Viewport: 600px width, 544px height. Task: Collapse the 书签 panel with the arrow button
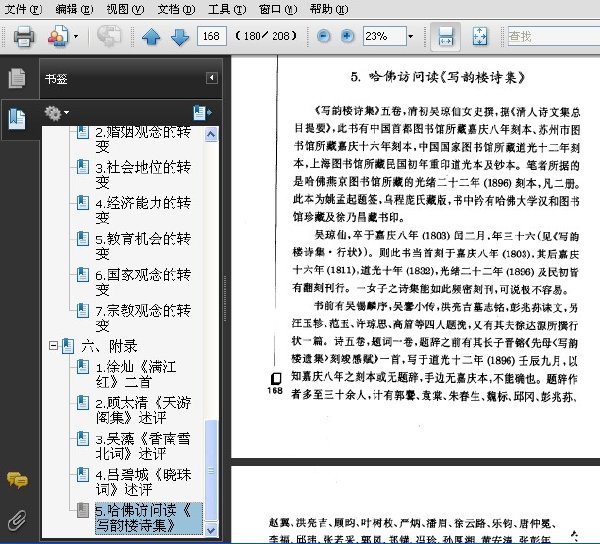point(212,78)
